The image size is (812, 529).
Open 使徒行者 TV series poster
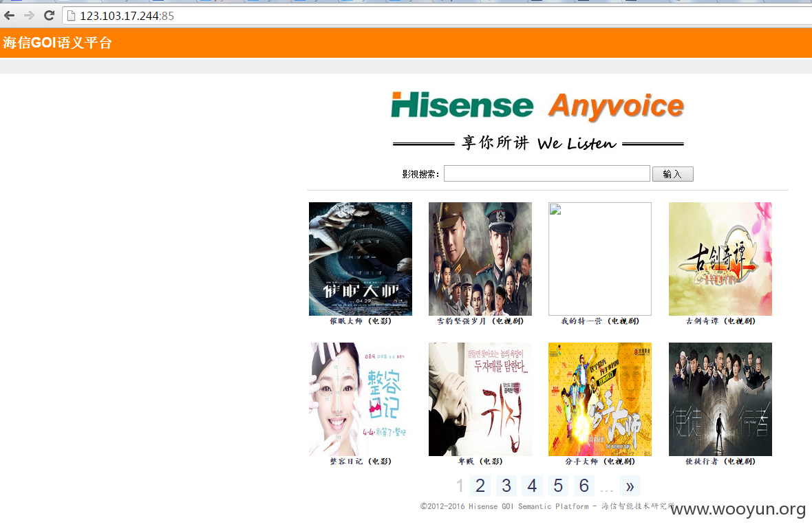(x=720, y=399)
